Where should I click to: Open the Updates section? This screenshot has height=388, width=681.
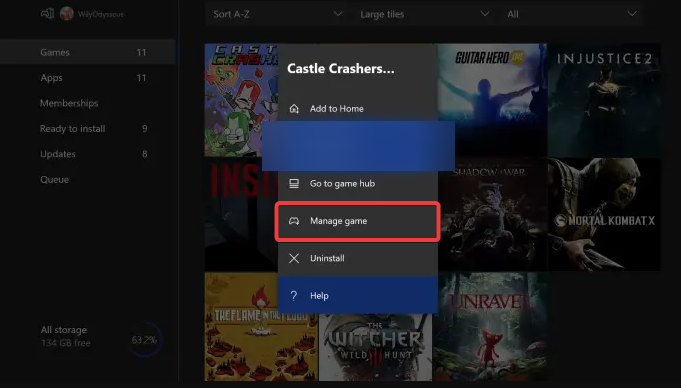coord(88,154)
